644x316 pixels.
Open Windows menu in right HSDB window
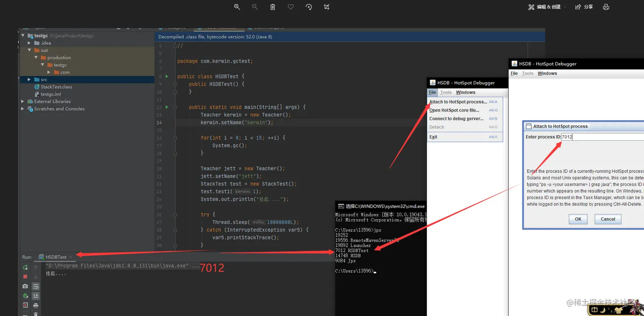point(547,73)
